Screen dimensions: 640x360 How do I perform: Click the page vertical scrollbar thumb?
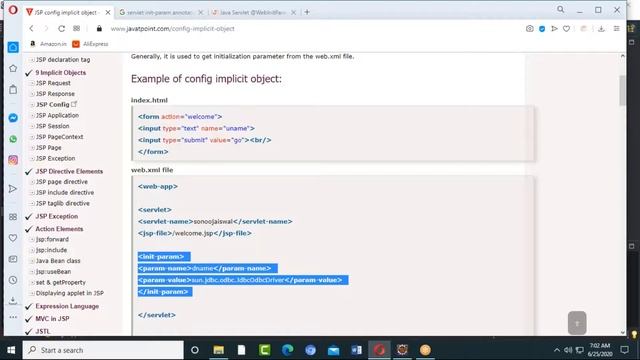[x=622, y=91]
